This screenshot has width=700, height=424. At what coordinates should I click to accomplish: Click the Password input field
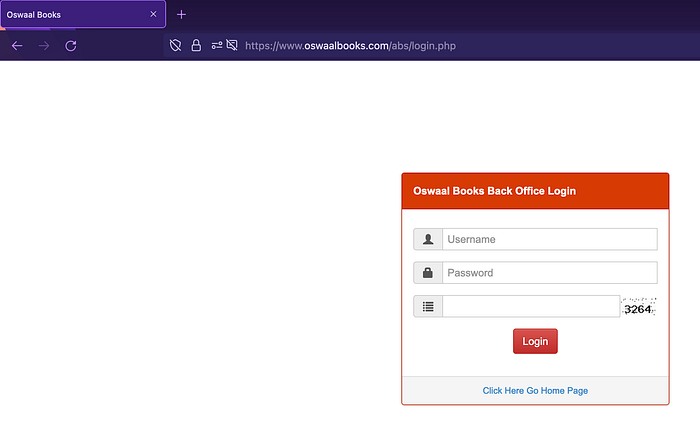(550, 273)
